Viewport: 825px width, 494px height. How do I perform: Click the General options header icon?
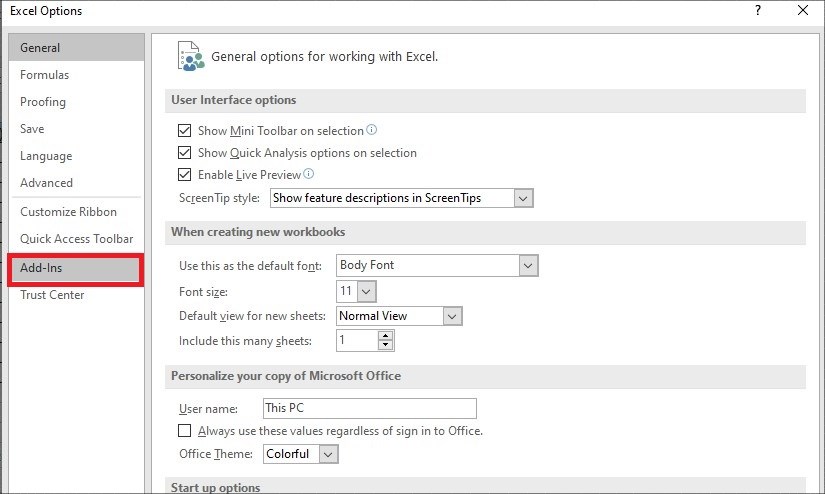pyautogui.click(x=190, y=56)
